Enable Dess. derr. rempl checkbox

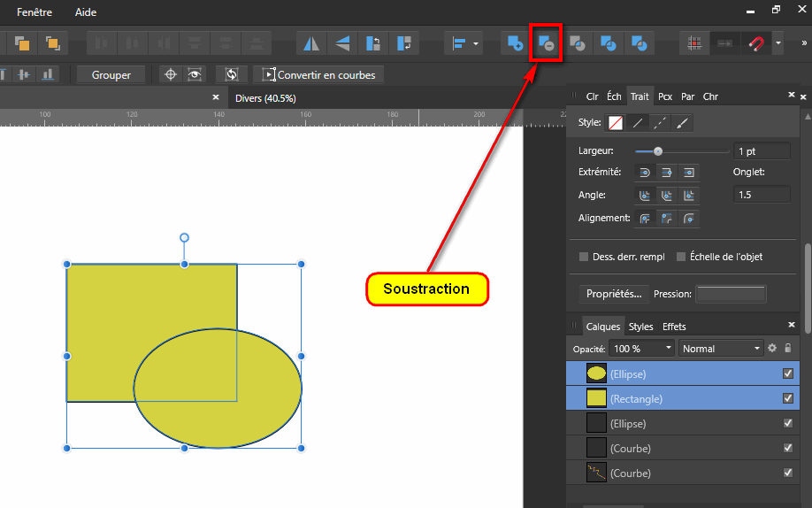point(584,257)
